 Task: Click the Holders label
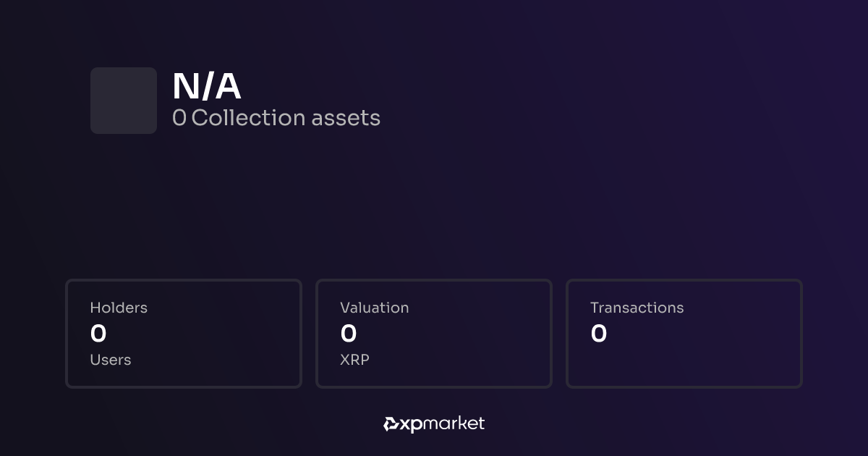tap(119, 308)
